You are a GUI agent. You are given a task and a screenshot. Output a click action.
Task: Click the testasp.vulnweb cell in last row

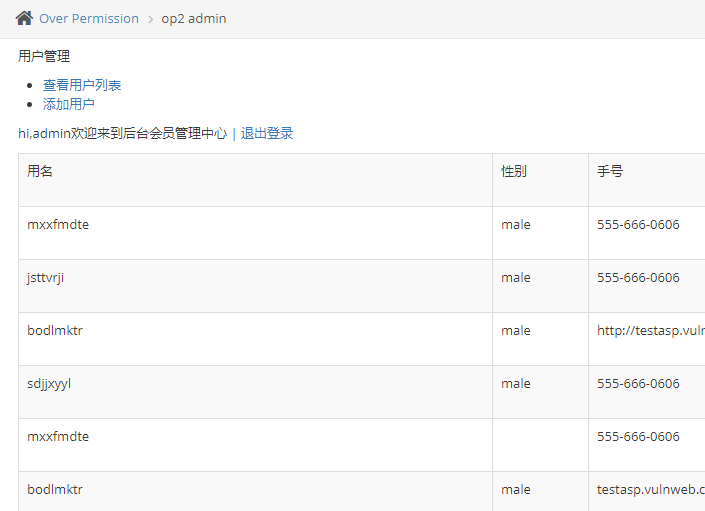647,492
